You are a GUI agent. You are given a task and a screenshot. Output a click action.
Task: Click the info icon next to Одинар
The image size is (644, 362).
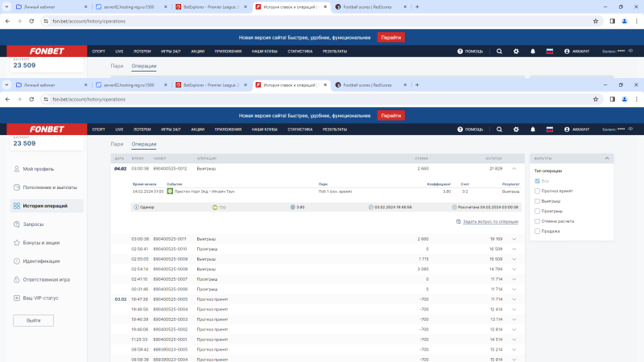133,207
